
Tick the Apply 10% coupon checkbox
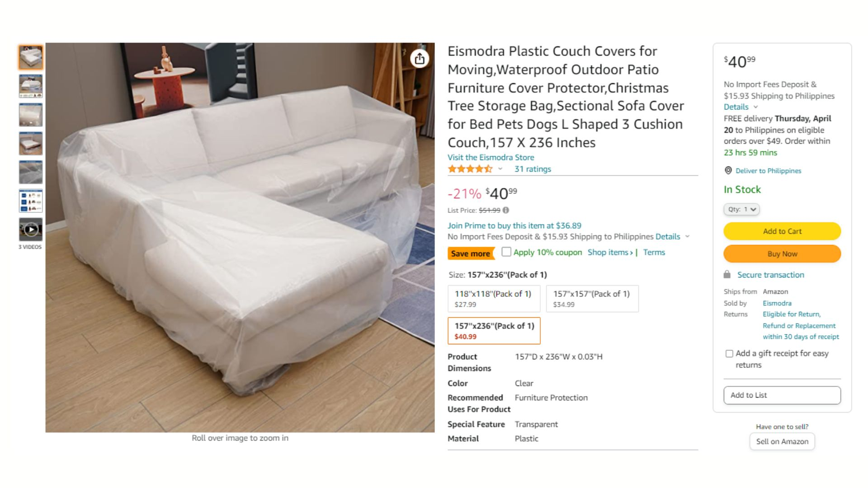[506, 252]
